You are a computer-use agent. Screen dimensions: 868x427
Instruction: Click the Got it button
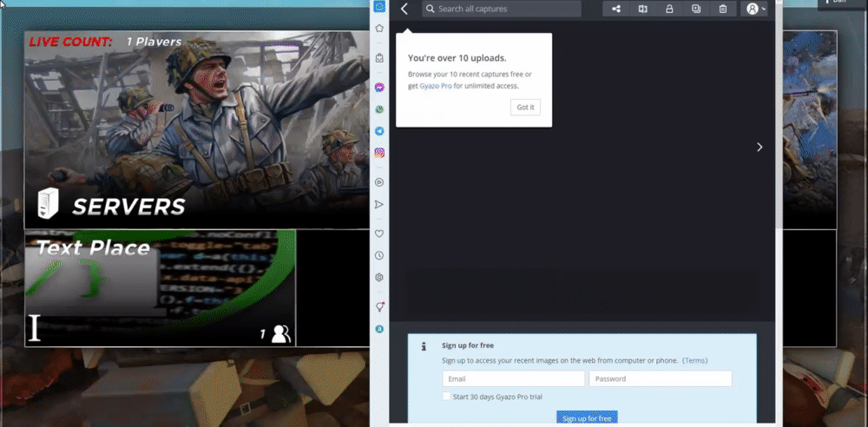[525, 108]
